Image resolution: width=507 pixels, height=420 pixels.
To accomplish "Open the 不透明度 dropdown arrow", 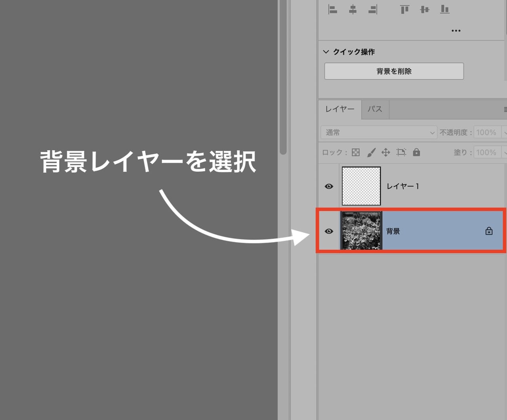I will click(x=504, y=132).
